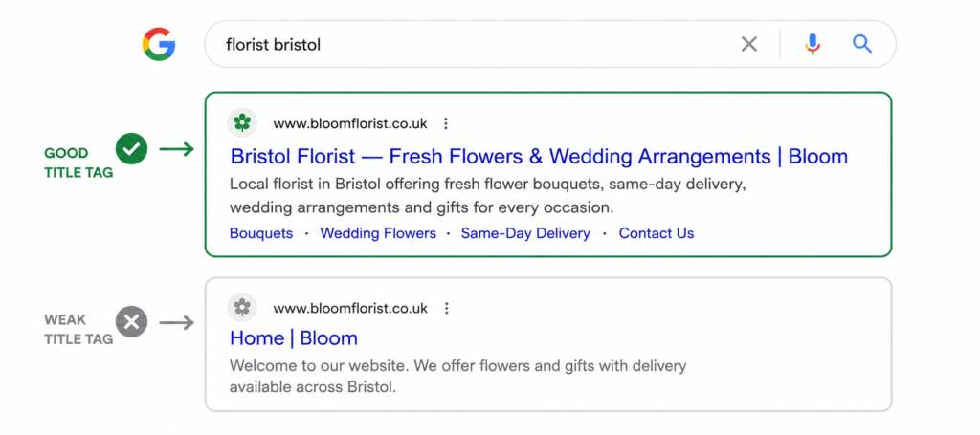
Task: Click the green flower favicon
Action: pyautogui.click(x=242, y=123)
